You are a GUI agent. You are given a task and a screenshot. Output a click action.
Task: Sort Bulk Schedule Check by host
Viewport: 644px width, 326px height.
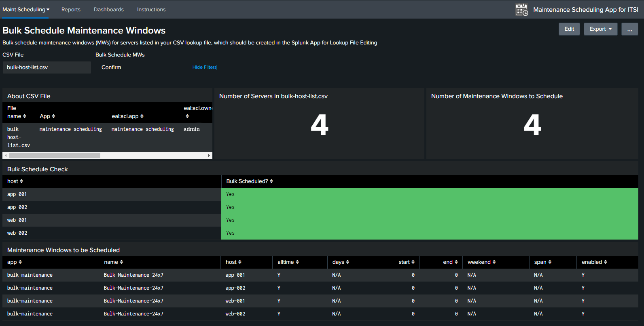coord(15,181)
